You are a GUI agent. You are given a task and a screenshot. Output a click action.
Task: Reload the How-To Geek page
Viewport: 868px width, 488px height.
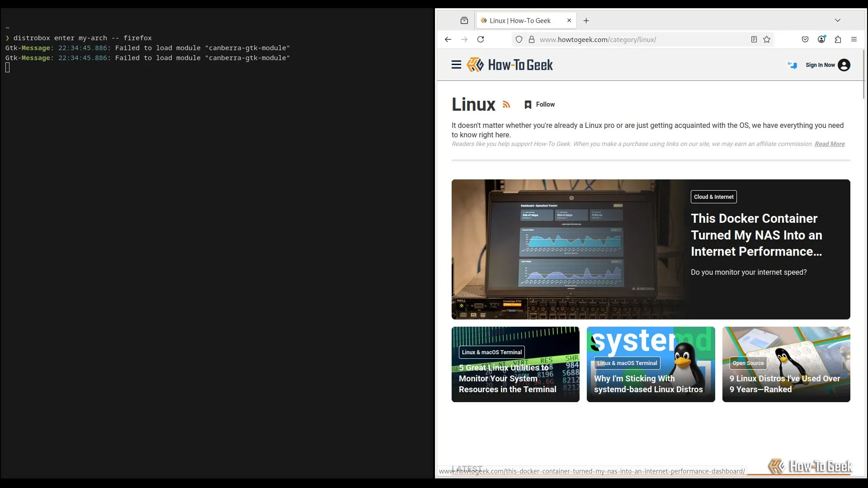(481, 39)
